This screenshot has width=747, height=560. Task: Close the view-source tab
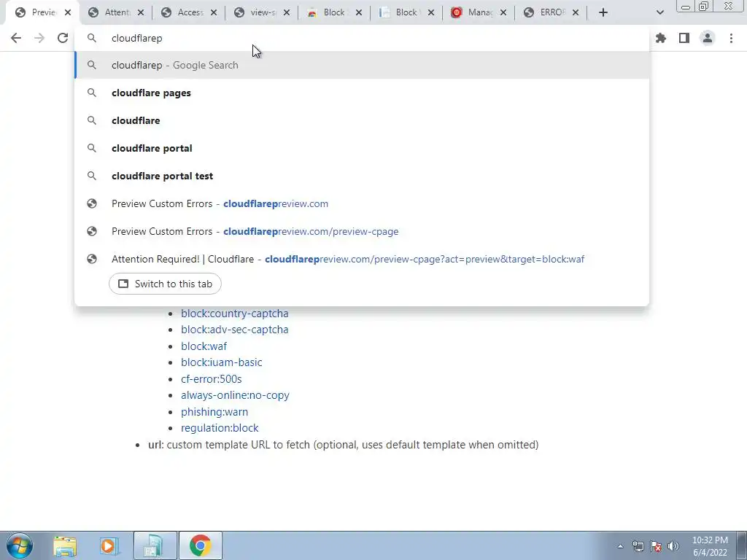286,12
